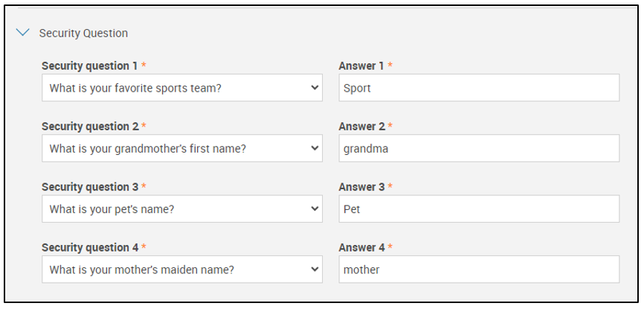This screenshot has height=309, width=644.
Task: Click dropdown arrow of mother's maiden name question
Action: 314,270
